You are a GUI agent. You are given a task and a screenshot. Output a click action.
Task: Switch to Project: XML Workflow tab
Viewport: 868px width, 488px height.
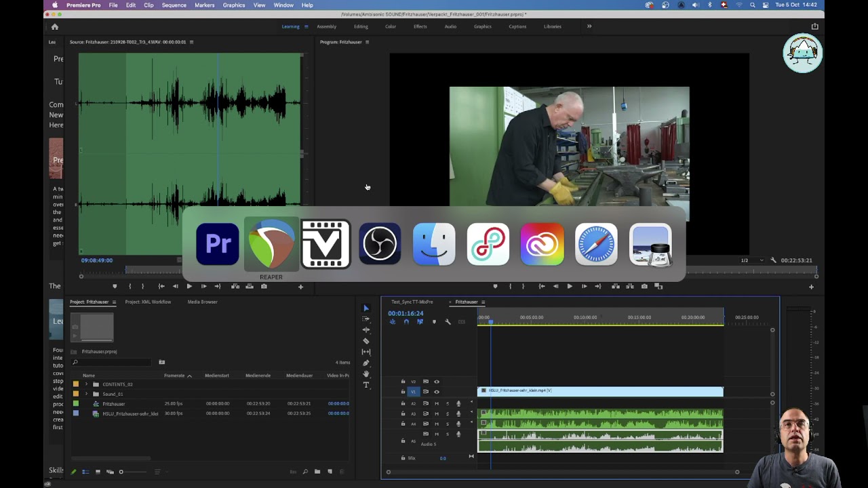coord(148,302)
